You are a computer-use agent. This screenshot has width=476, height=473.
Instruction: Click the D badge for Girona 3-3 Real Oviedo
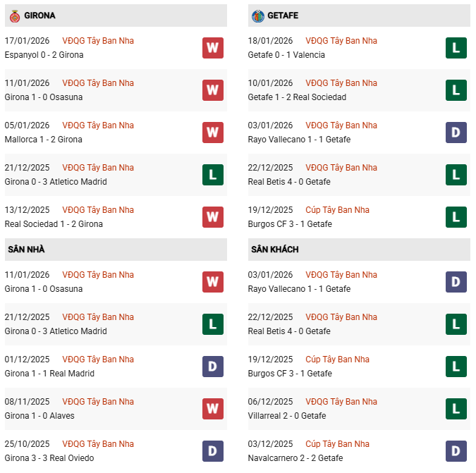[x=212, y=451]
